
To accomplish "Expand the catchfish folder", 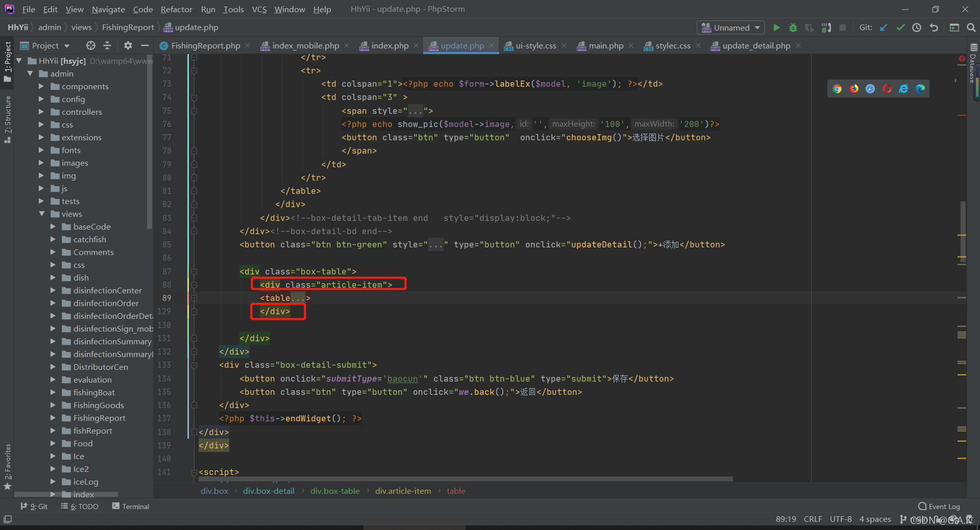I will click(53, 239).
